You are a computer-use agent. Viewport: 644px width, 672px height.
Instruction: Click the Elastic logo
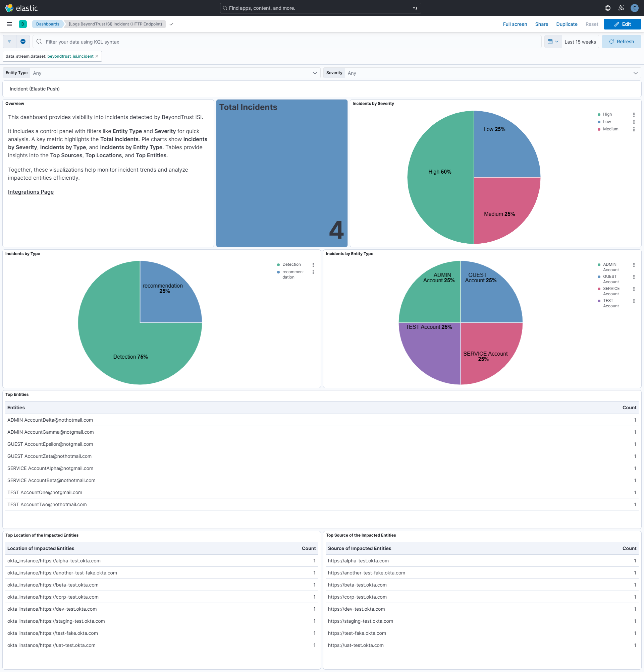(21, 8)
